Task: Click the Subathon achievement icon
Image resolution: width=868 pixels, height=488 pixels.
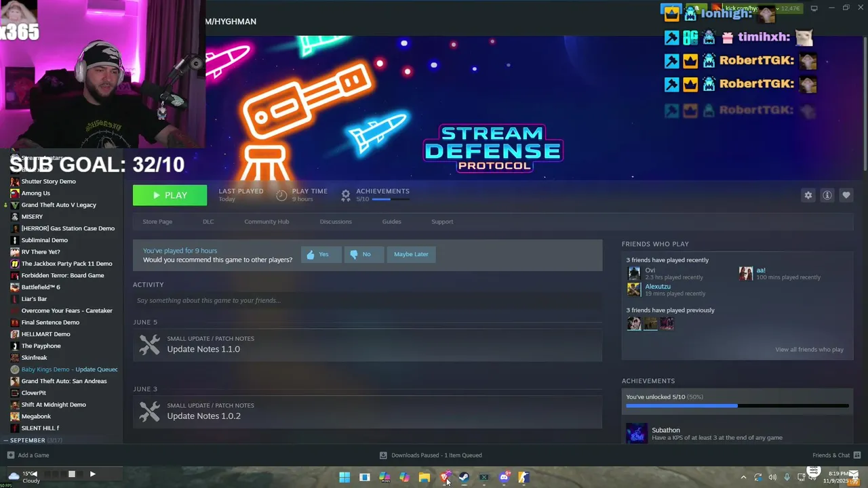Action: click(x=637, y=433)
